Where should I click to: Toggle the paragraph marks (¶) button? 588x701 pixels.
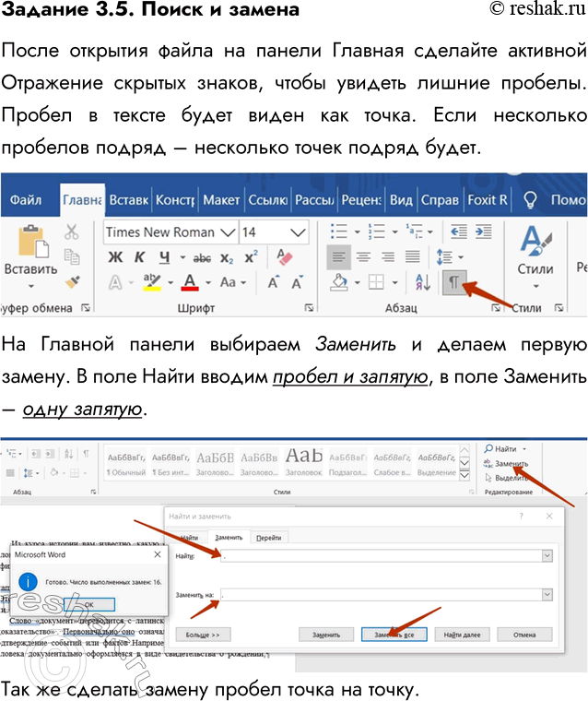click(x=453, y=282)
